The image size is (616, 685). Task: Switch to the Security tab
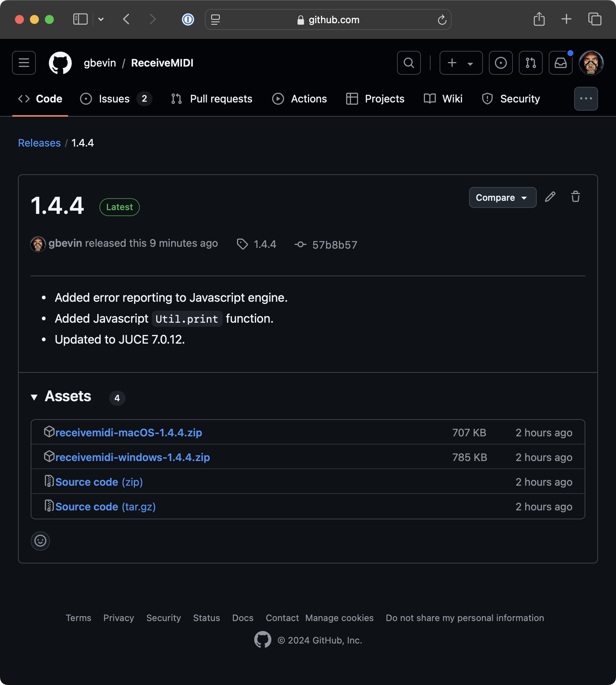[511, 99]
